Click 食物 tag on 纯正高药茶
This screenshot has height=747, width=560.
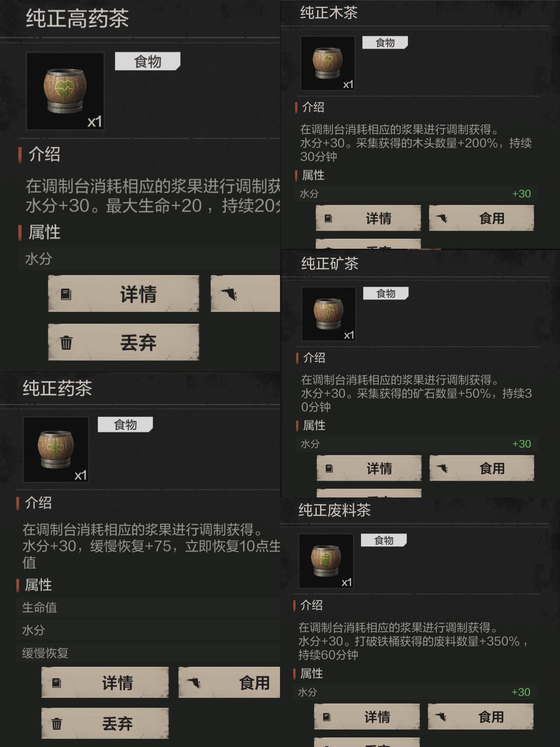click(148, 61)
